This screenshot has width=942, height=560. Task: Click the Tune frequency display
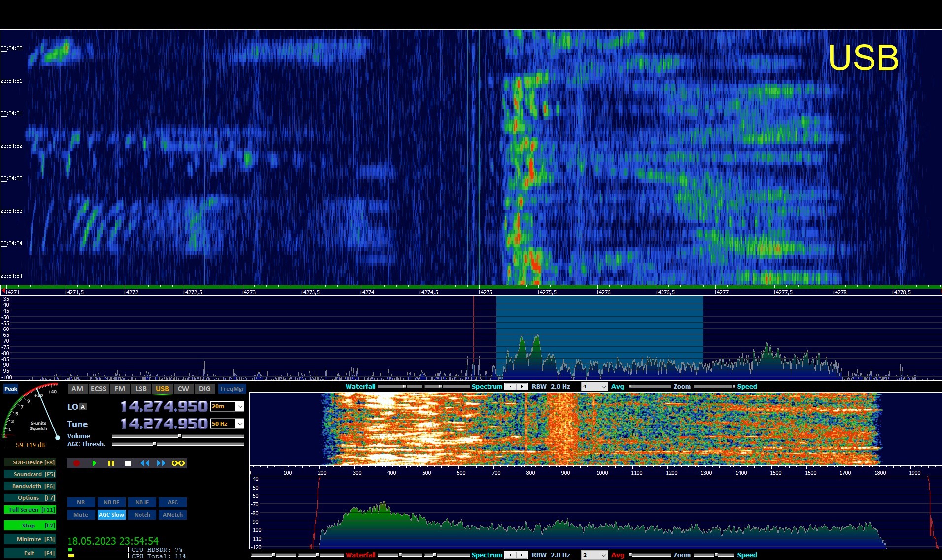point(164,424)
